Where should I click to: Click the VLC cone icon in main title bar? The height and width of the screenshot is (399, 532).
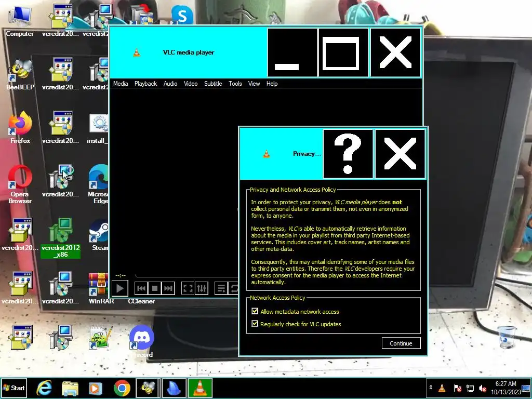click(x=137, y=52)
